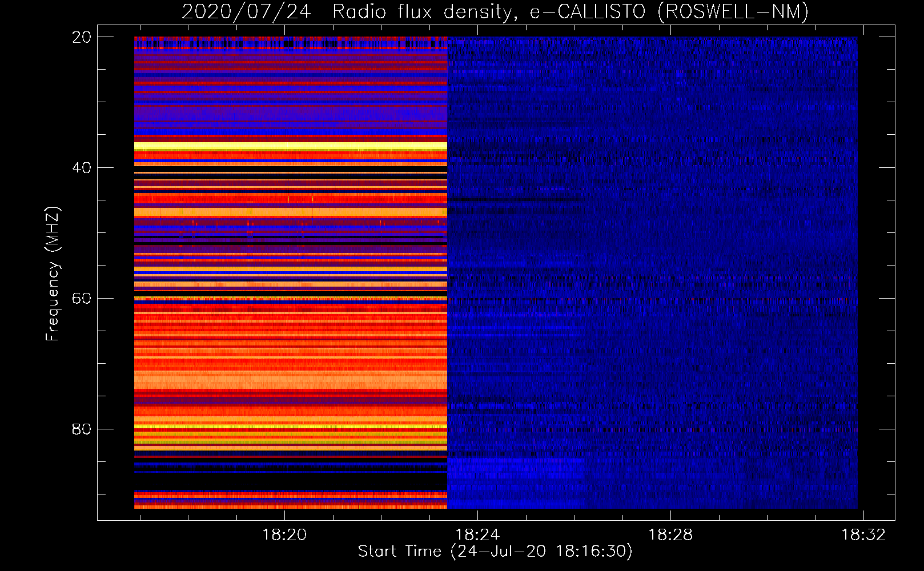Image resolution: width=924 pixels, height=571 pixels.
Task: Click the '18:20' time tick label
Action: click(284, 535)
